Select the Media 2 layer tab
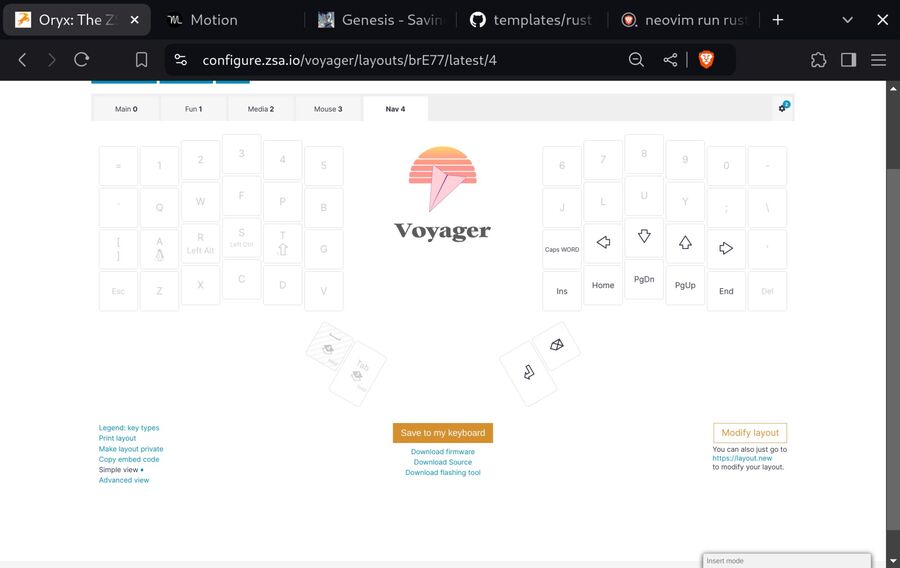This screenshot has width=900, height=568. pyautogui.click(x=260, y=109)
